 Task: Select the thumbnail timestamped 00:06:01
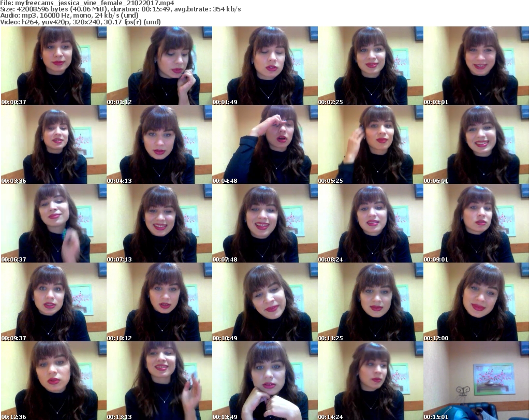(476, 144)
